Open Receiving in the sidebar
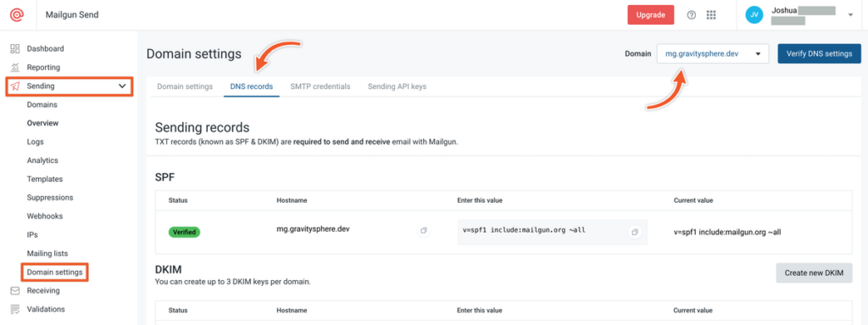This screenshot has width=868, height=325. [43, 290]
